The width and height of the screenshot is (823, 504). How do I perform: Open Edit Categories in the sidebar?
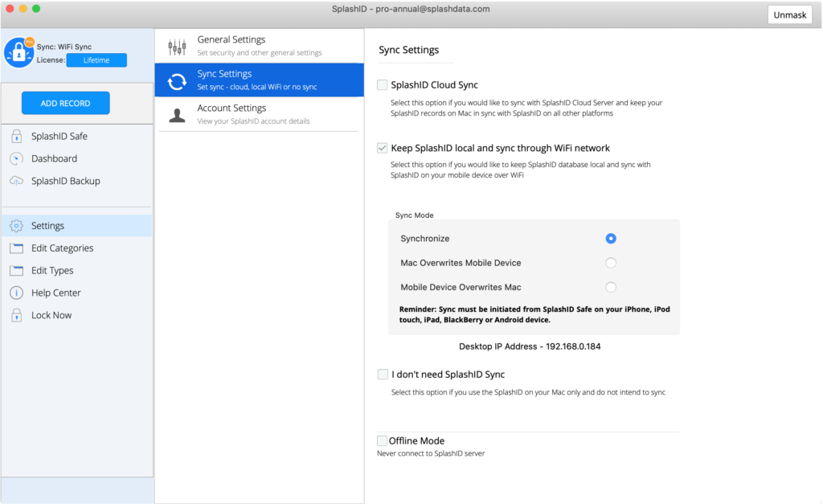[62, 248]
